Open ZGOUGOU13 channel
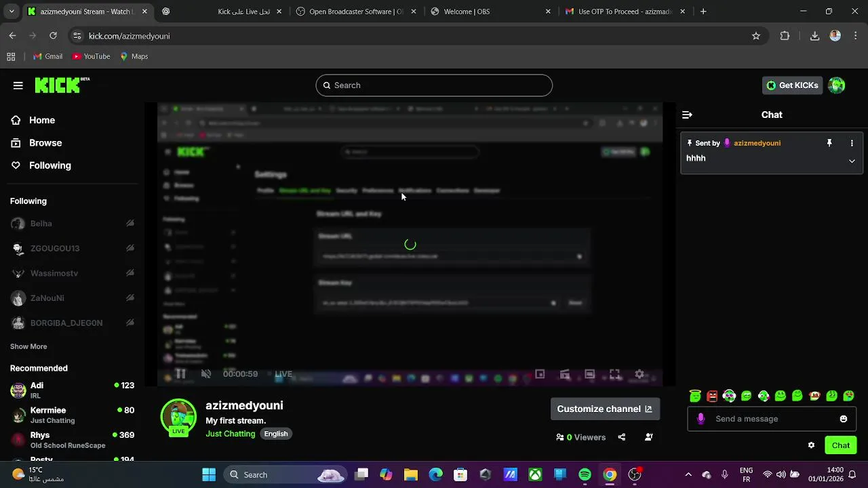868x488 pixels. pyautogui.click(x=72, y=249)
